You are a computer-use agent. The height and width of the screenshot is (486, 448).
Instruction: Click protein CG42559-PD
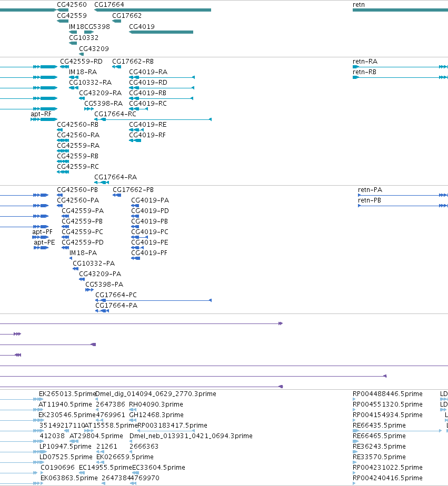(x=83, y=242)
